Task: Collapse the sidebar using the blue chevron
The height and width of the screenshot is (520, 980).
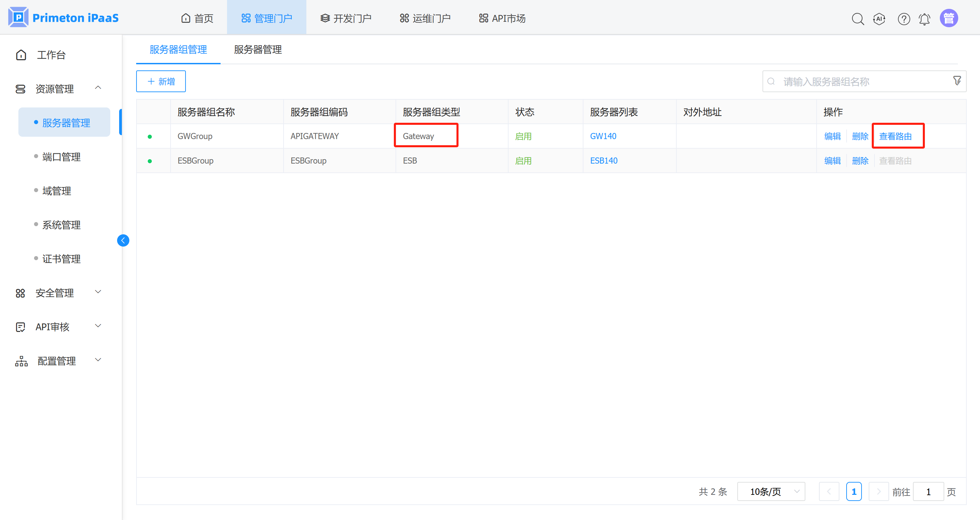Action: (x=123, y=240)
